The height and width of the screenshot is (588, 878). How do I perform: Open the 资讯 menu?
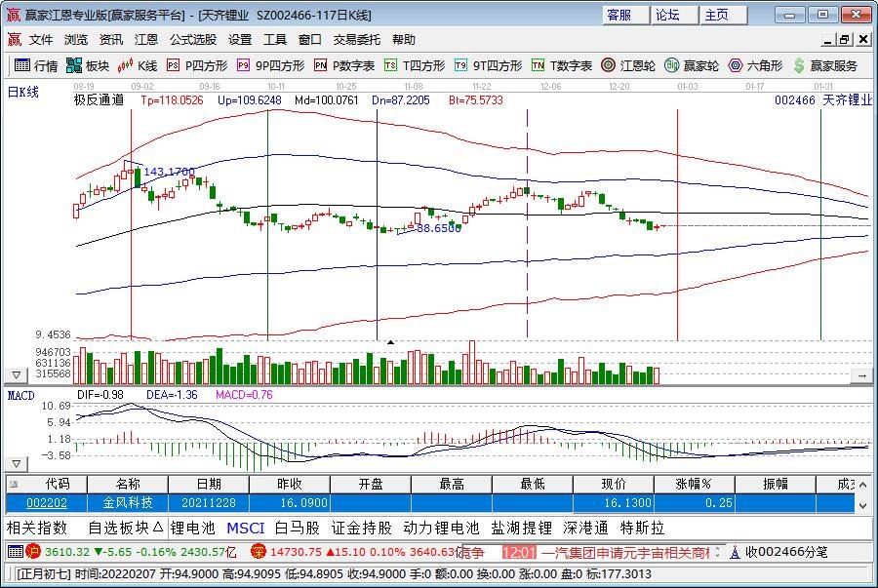[111, 39]
